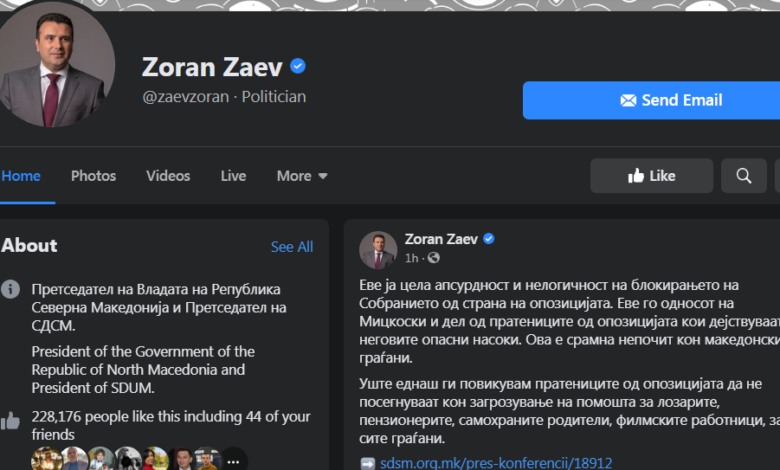Open the last friend avatar before the dots
780x470 pixels.
click(x=206, y=459)
